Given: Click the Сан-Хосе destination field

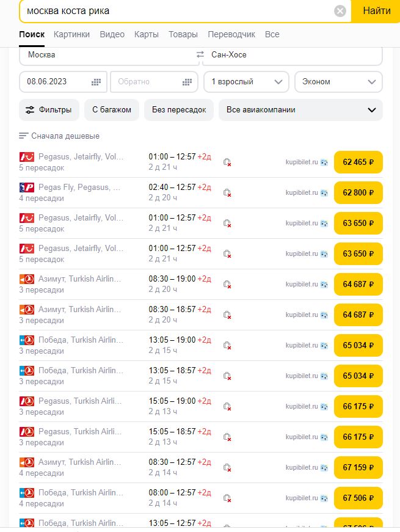Looking at the screenshot, I should tap(293, 55).
